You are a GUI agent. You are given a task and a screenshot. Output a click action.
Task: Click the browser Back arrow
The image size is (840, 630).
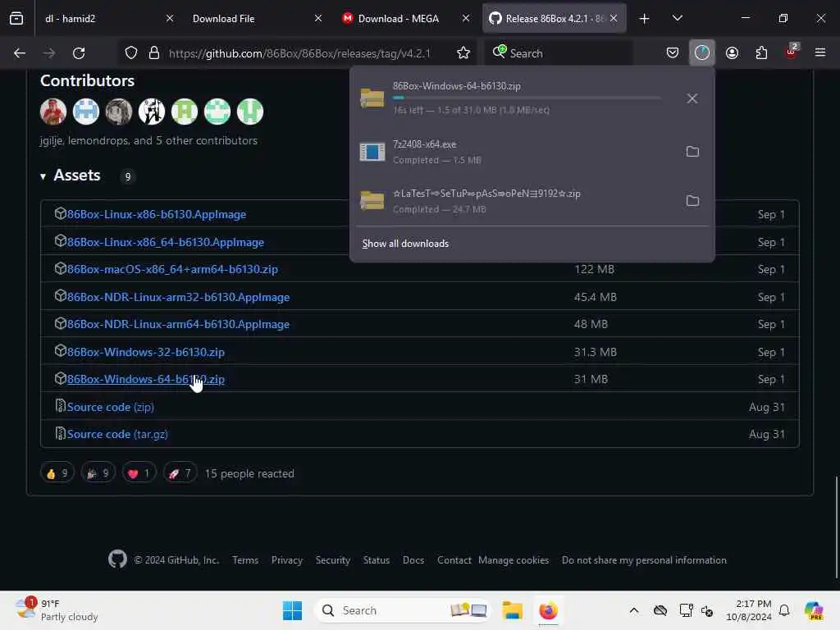[x=20, y=53]
